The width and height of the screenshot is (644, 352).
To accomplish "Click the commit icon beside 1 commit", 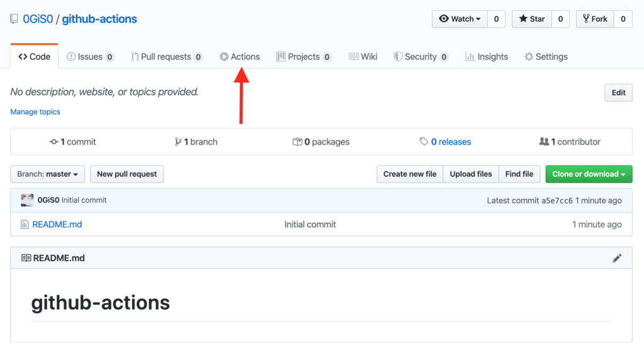I will point(54,142).
